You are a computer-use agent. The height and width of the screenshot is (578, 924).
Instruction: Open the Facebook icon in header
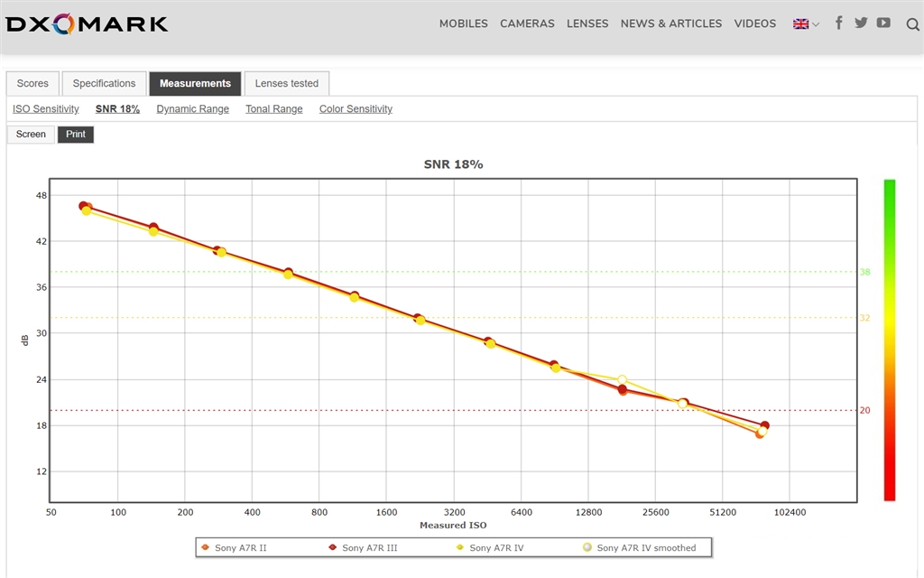tap(838, 23)
